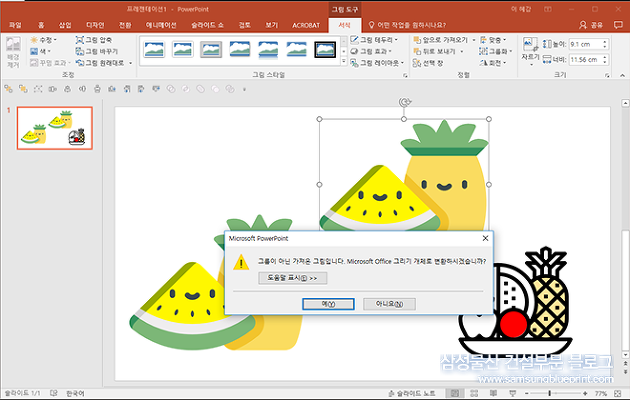This screenshot has width=630, height=400.
Task: Click the 높이 height field showing 9.1 cm
Action: [585, 44]
